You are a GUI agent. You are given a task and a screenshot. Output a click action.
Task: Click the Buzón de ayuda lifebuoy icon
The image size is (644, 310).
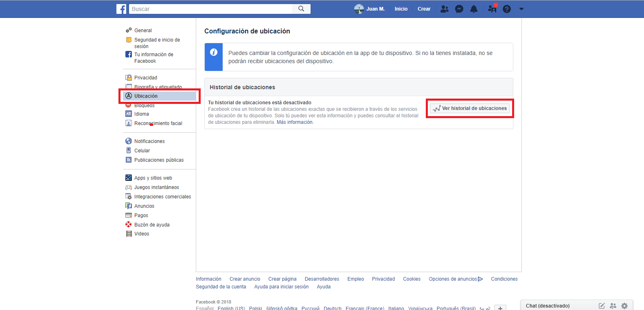pos(129,224)
